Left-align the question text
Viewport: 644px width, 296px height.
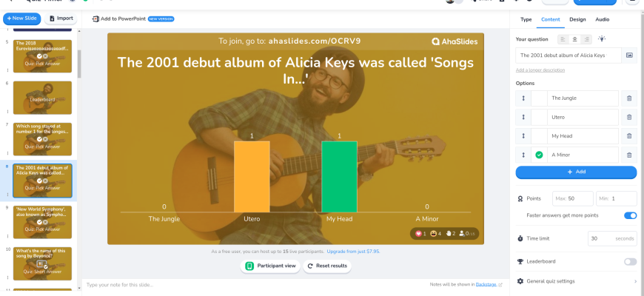tap(563, 39)
